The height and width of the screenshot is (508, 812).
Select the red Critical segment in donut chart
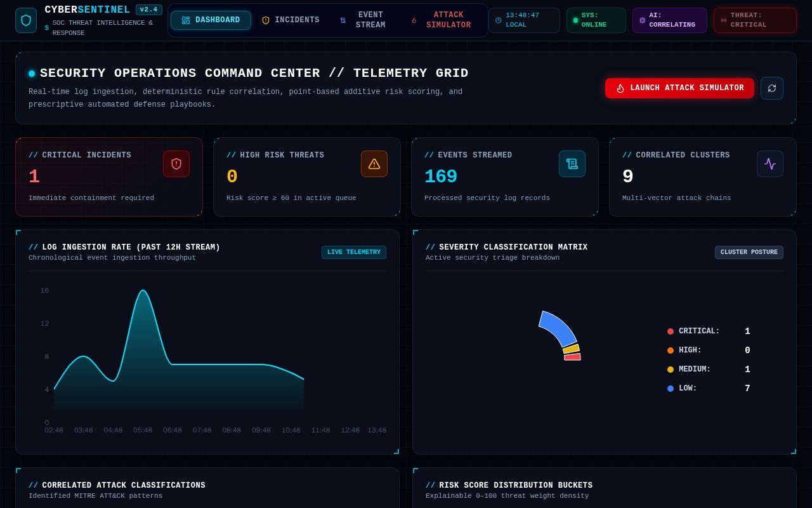tap(572, 357)
